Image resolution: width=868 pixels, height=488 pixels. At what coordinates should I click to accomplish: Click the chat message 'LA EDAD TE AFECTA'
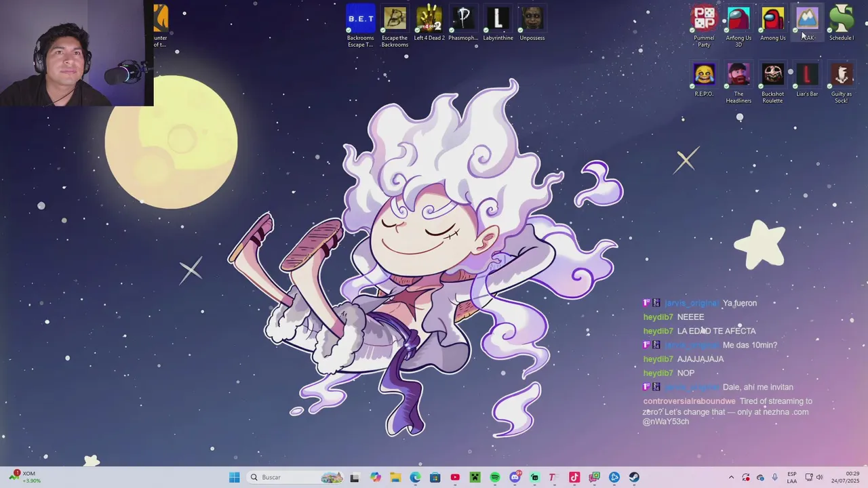tap(716, 331)
